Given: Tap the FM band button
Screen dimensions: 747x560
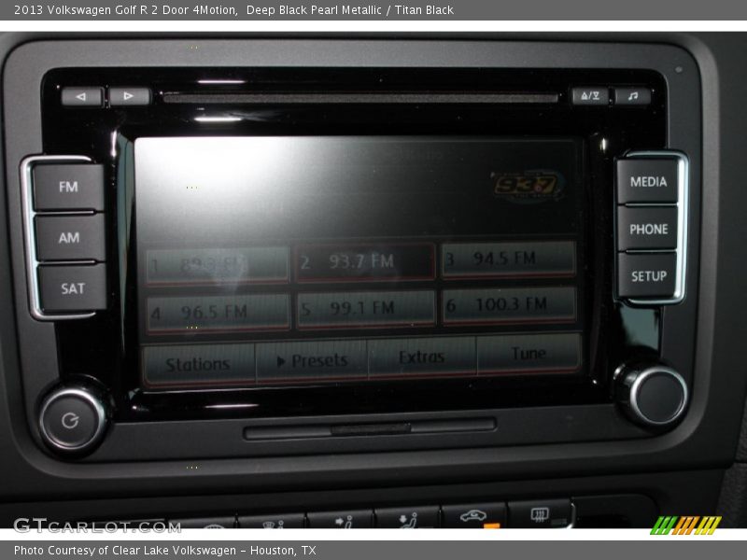Looking at the screenshot, I should click(68, 188).
